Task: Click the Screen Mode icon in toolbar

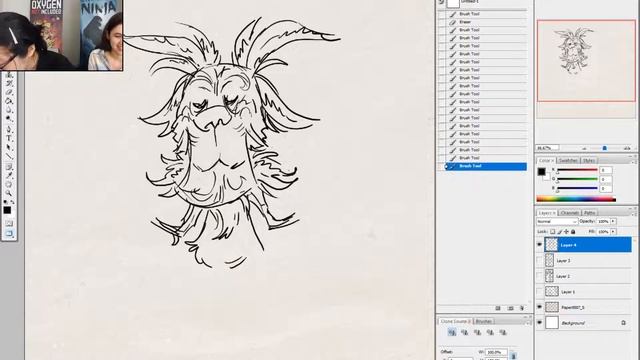Action: tap(9, 233)
